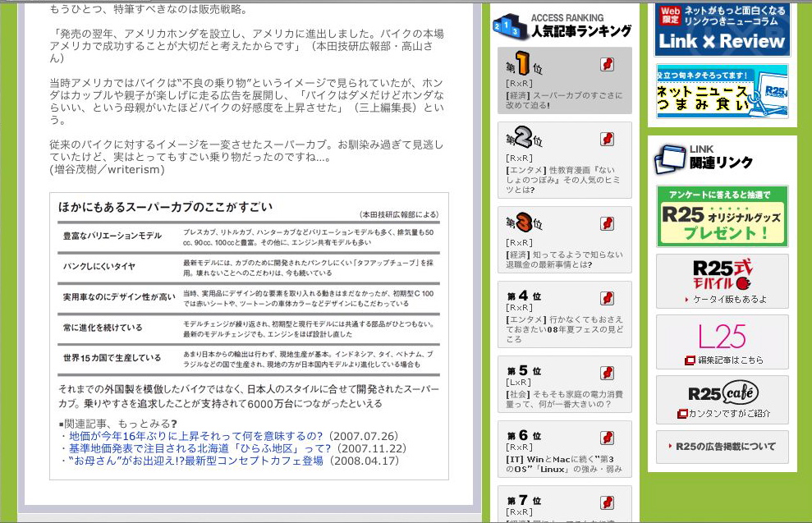The width and height of the screenshot is (812, 523).
Task: Open the R25式モバイル banner
Action: (722, 281)
